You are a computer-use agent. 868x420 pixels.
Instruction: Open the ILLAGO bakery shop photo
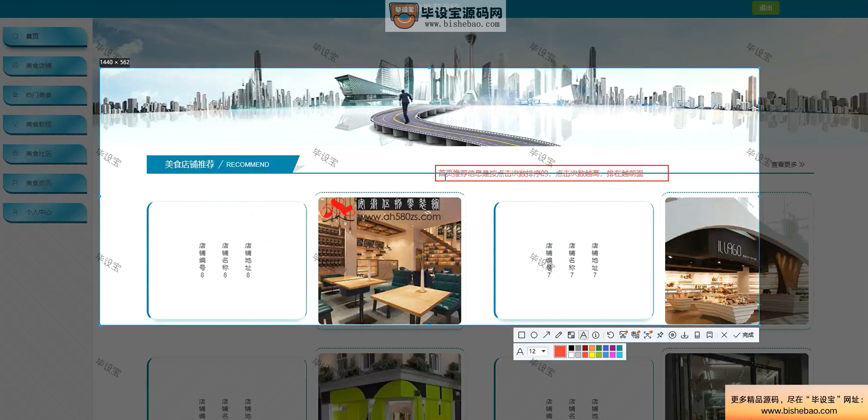click(737, 261)
